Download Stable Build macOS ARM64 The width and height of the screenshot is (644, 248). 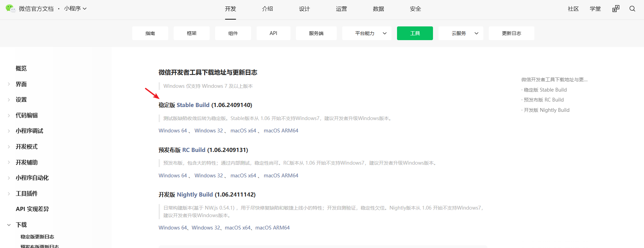point(281,131)
